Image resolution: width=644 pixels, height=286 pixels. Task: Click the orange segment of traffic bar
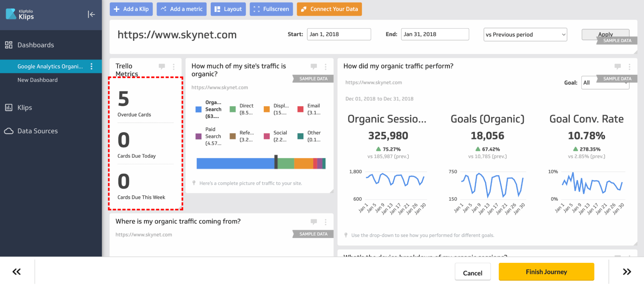pos(303,163)
